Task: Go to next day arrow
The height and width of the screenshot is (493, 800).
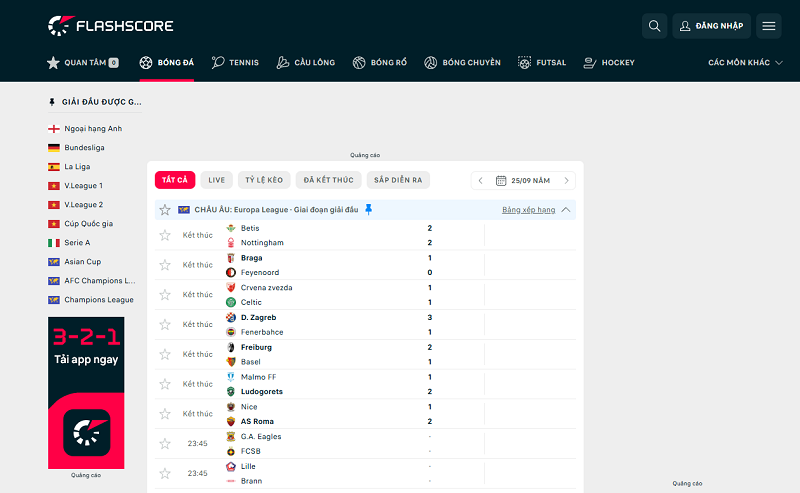Action: (566, 181)
